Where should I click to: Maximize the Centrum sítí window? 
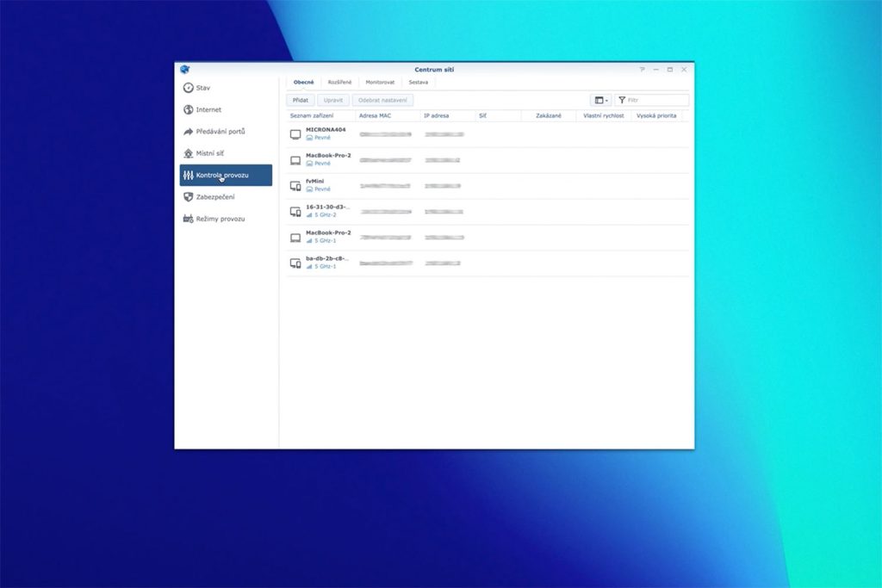pos(670,70)
